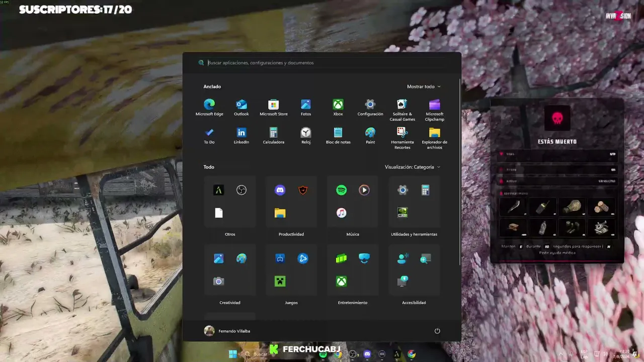The image size is (644, 362).
Task: Click the power button in Start menu
Action: 437,331
